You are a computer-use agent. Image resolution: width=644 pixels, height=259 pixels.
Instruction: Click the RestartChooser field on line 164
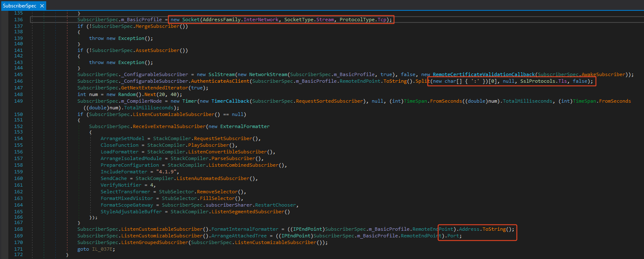pos(276,205)
